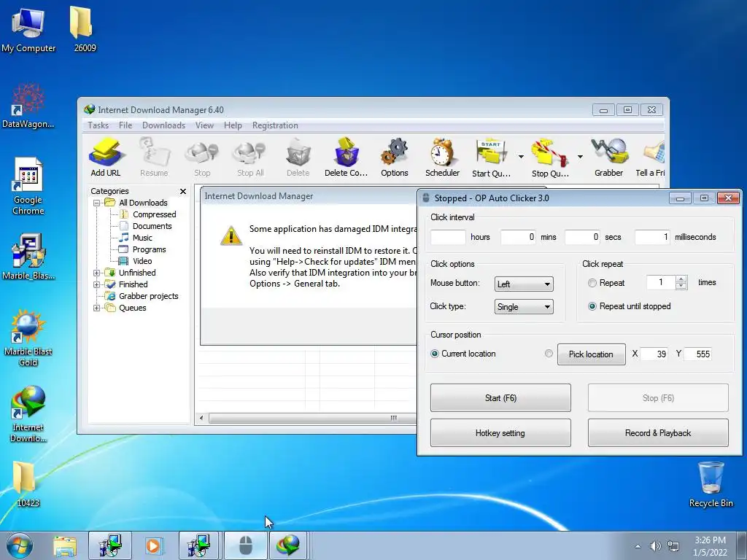Increase the repeat times stepper

[x=681, y=279]
